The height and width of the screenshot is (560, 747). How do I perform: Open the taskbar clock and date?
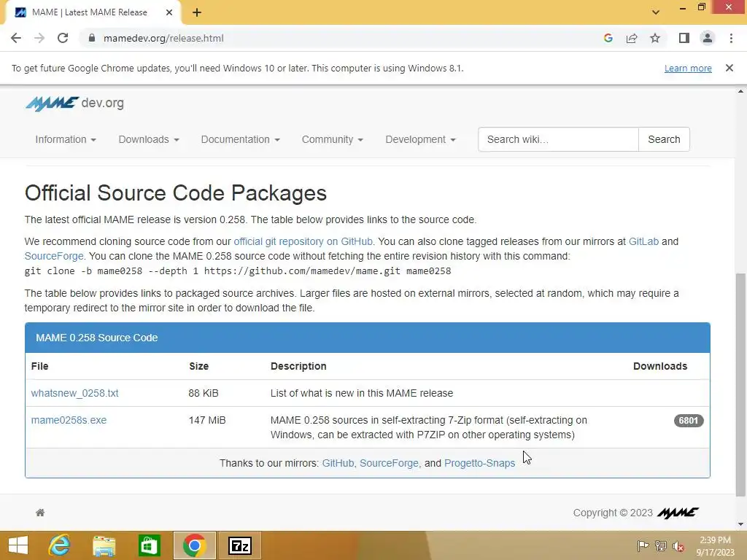coord(715,546)
